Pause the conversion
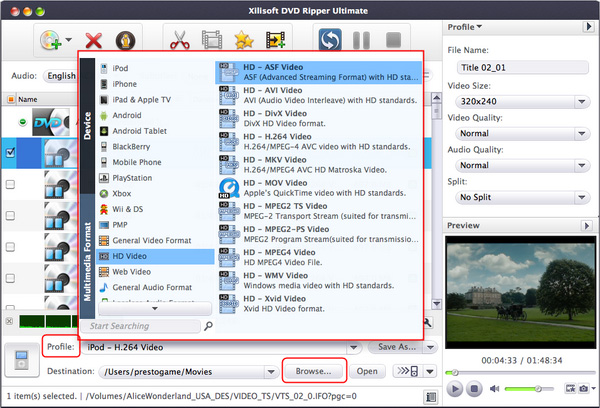The height and width of the screenshot is (408, 600). (361, 40)
